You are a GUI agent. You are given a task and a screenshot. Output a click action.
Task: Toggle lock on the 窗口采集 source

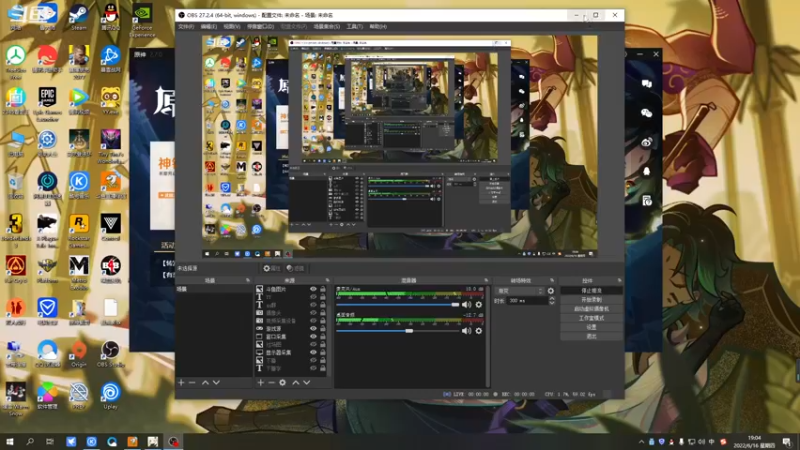322,337
